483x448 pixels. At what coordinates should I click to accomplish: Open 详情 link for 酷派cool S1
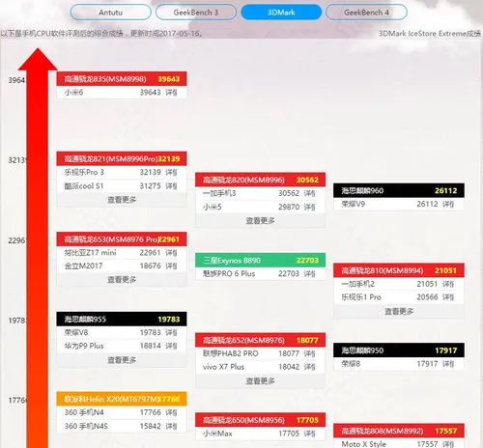tap(171, 186)
